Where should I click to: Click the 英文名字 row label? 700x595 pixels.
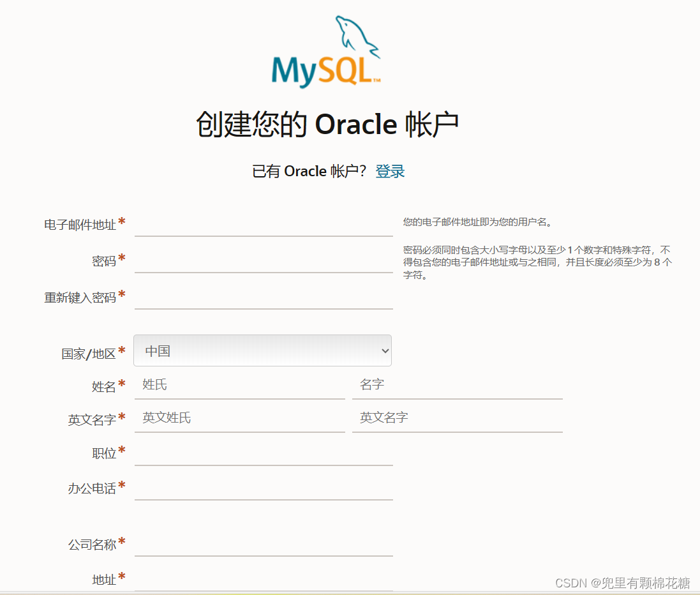pos(92,420)
